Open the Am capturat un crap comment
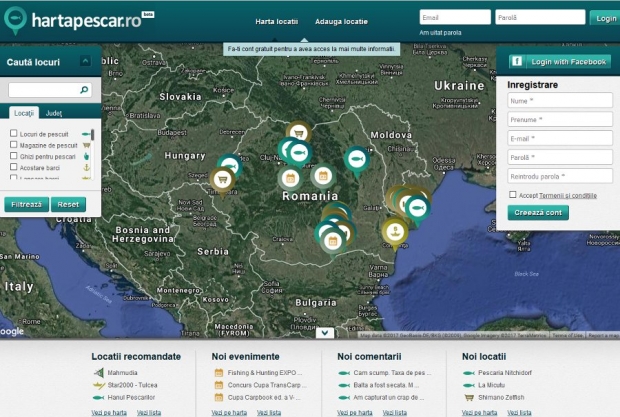This screenshot has width=620, height=417. click(388, 397)
